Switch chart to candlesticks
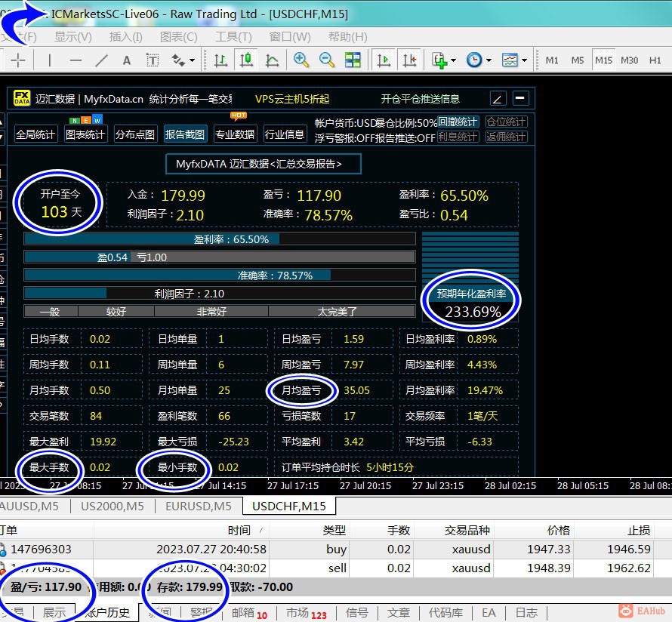672x622 pixels. (x=246, y=60)
